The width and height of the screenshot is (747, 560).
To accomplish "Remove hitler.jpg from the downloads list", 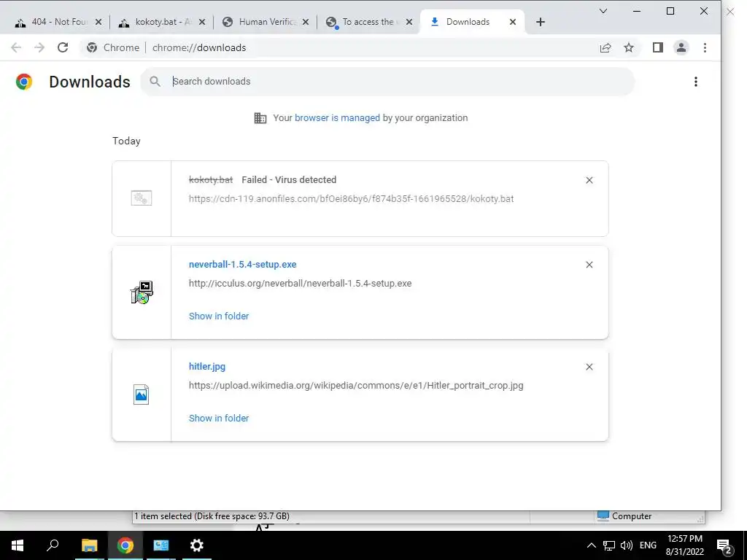I will click(x=589, y=367).
